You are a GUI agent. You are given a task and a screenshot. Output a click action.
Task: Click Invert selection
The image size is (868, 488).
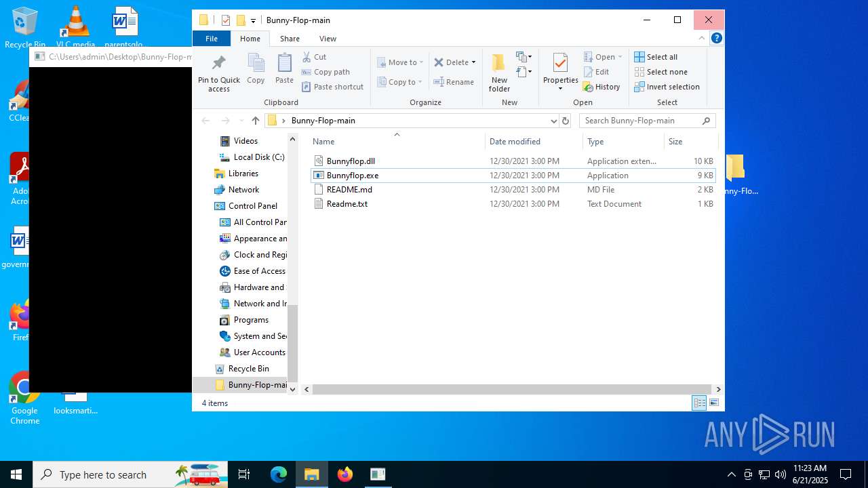[x=667, y=87]
